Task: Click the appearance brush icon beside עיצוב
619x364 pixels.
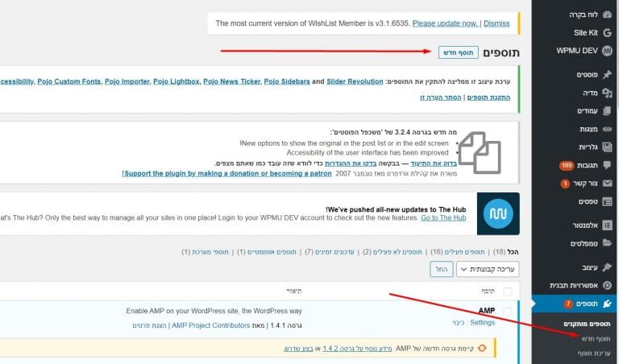Action: [x=607, y=267]
